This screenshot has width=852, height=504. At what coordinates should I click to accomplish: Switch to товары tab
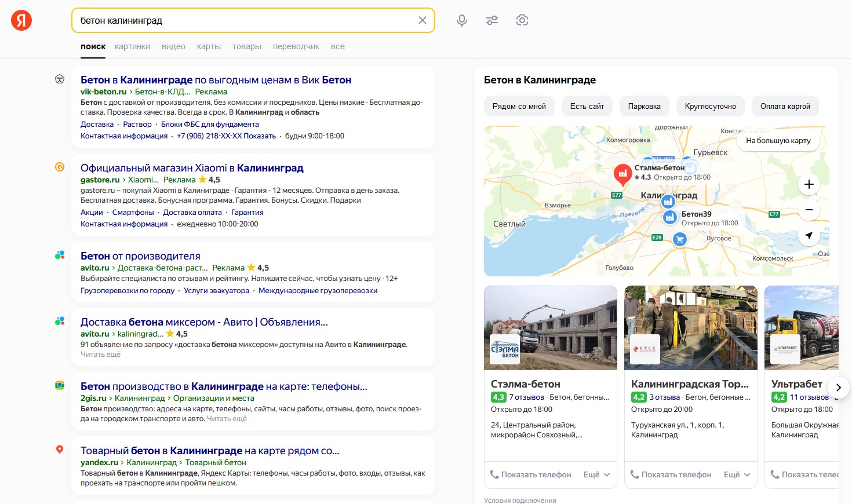point(247,46)
